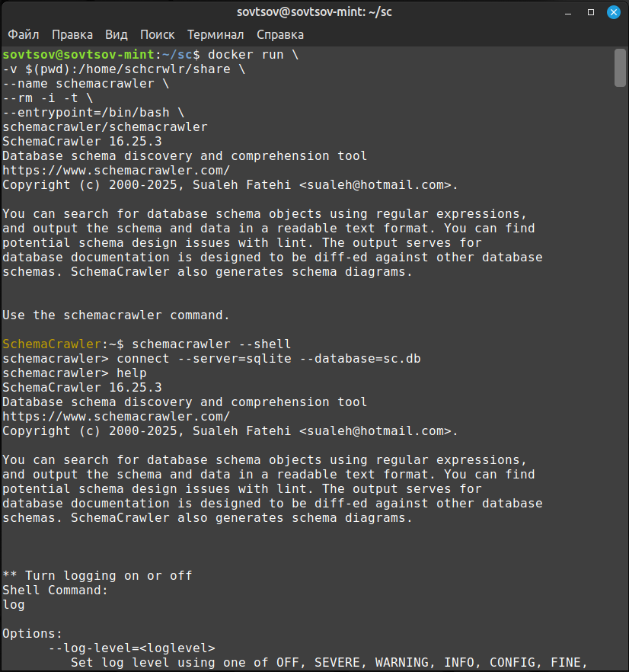Click the '--entrypoint=/bin/bash \' line
Screen dimensions: 629x672
point(94,113)
